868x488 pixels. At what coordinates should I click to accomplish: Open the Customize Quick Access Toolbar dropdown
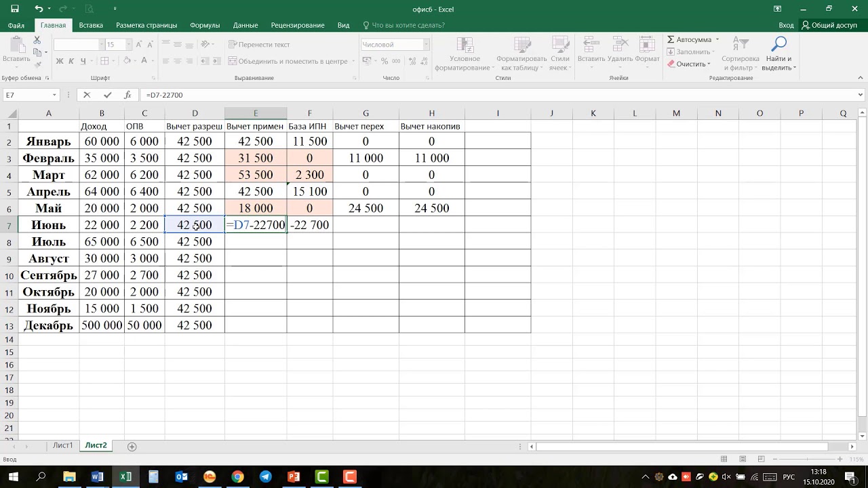pyautogui.click(x=115, y=9)
